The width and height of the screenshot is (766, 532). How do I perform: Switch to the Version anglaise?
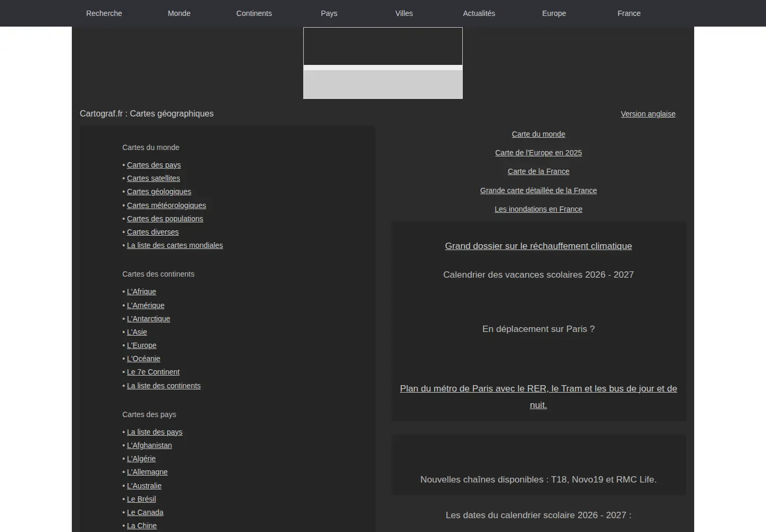648,114
